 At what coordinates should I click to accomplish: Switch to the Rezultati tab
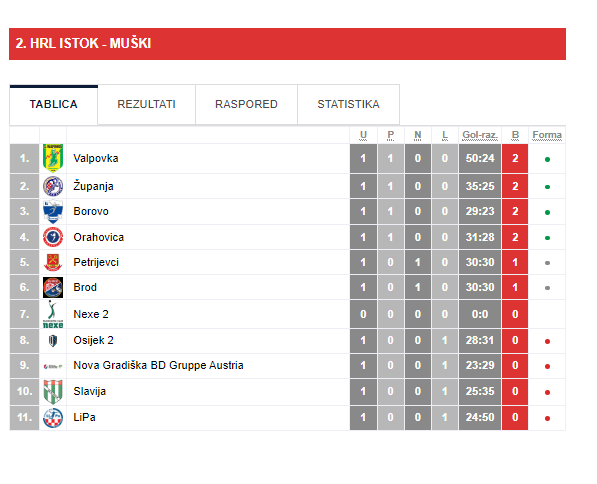point(147,104)
